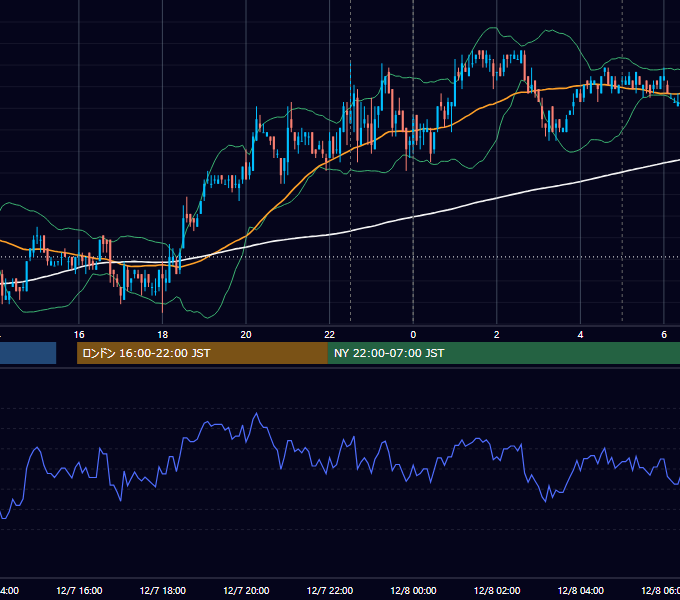The image size is (680, 600).
Task: Click the 12/8 04:00 date label
Action: click(580, 590)
